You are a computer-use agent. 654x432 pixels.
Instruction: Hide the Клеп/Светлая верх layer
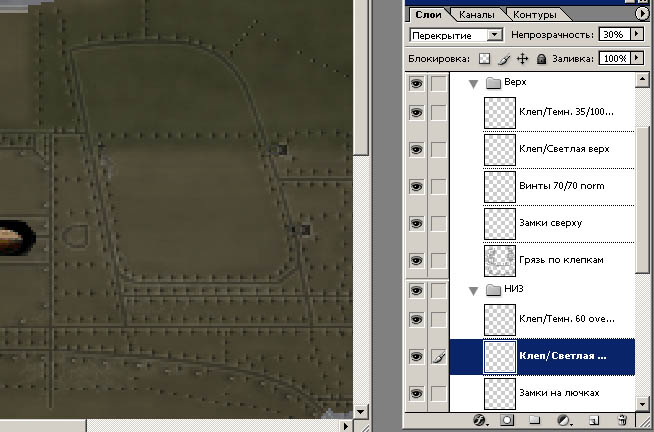point(416,149)
